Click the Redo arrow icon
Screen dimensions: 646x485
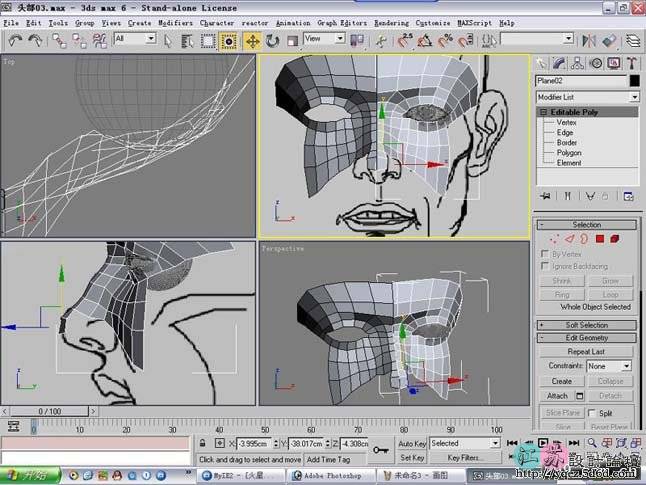(x=36, y=40)
